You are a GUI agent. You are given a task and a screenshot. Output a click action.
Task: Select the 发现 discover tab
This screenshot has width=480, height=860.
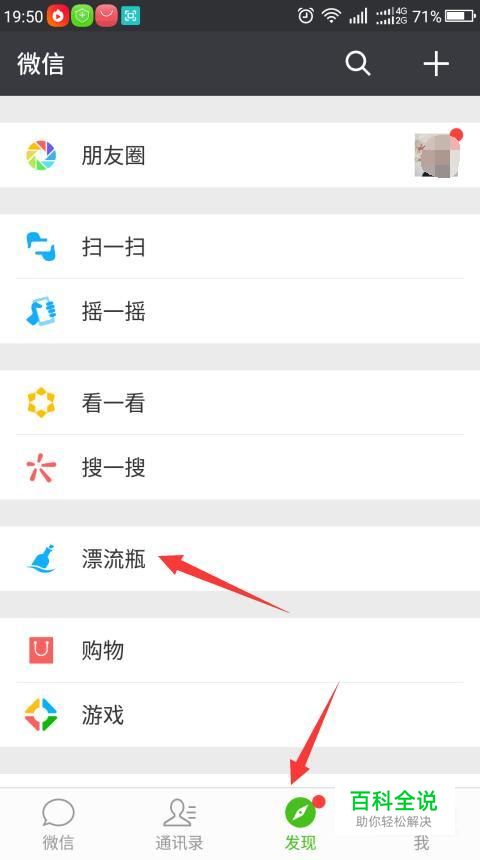coord(301,824)
